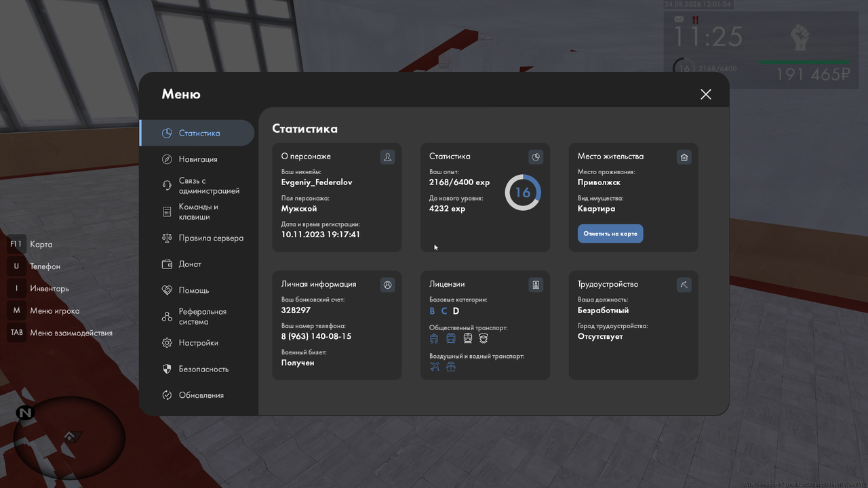Viewport: 868px width, 488px height.
Task: Click the pie chart icon in the Статистика card
Action: tap(536, 157)
